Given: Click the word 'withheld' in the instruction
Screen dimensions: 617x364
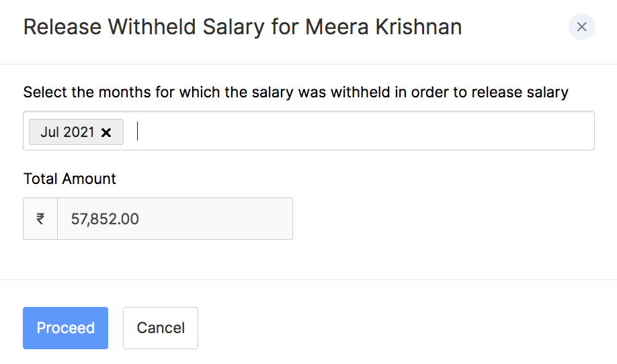Looking at the screenshot, I should click(357, 92).
